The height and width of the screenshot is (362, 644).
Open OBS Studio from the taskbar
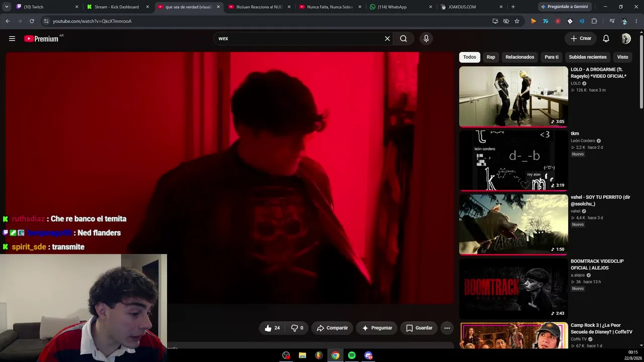286,355
